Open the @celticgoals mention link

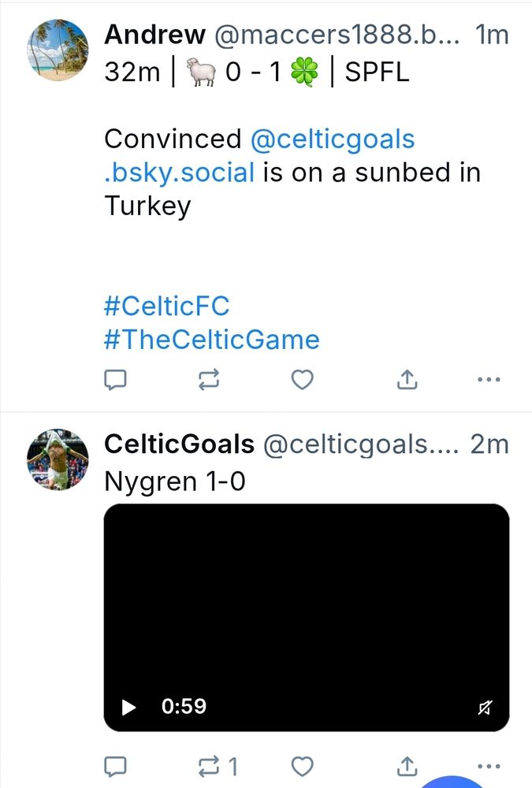259,156
